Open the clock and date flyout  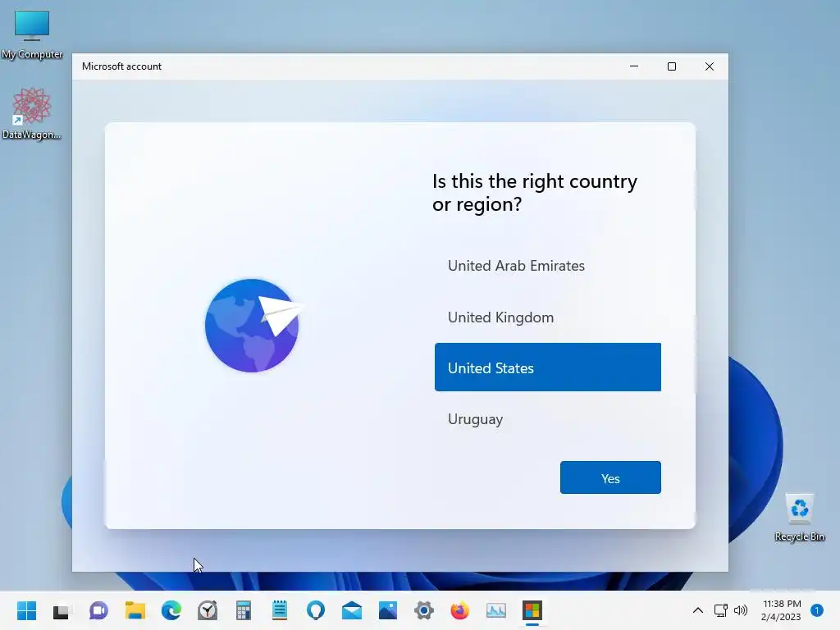click(781, 610)
